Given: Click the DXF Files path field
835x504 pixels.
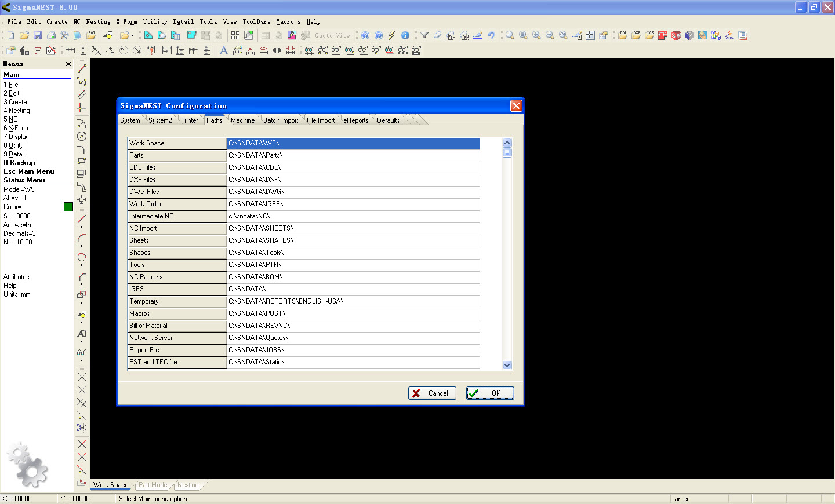Looking at the screenshot, I should pos(353,180).
